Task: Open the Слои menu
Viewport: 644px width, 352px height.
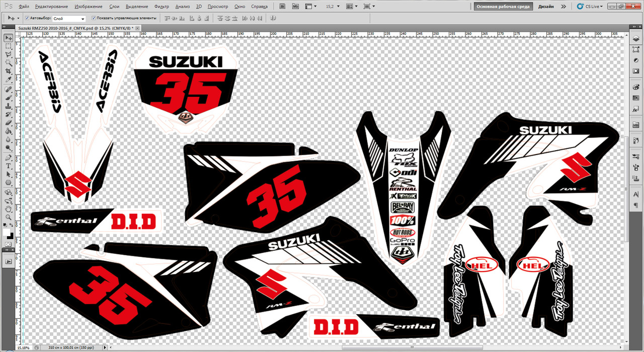Action: click(114, 7)
